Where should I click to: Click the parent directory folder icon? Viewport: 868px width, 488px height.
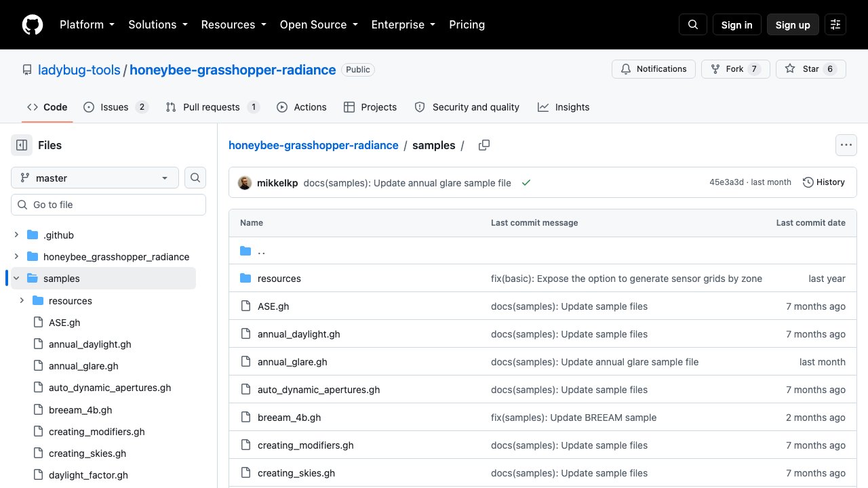tap(245, 251)
